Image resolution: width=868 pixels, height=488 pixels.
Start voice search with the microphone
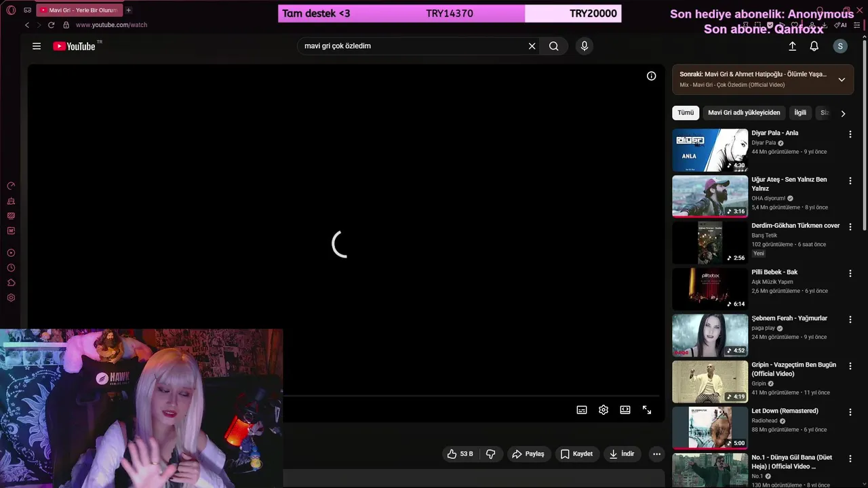tap(585, 46)
